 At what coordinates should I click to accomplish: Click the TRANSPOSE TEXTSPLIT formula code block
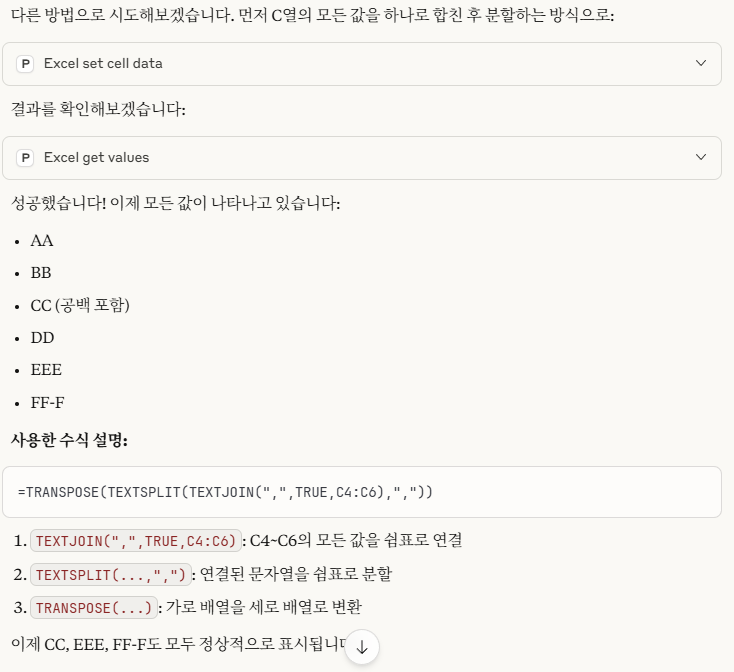362,492
